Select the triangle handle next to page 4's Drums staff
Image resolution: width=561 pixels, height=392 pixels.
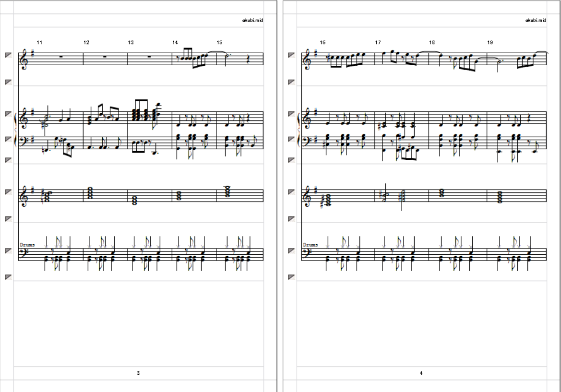point(291,251)
